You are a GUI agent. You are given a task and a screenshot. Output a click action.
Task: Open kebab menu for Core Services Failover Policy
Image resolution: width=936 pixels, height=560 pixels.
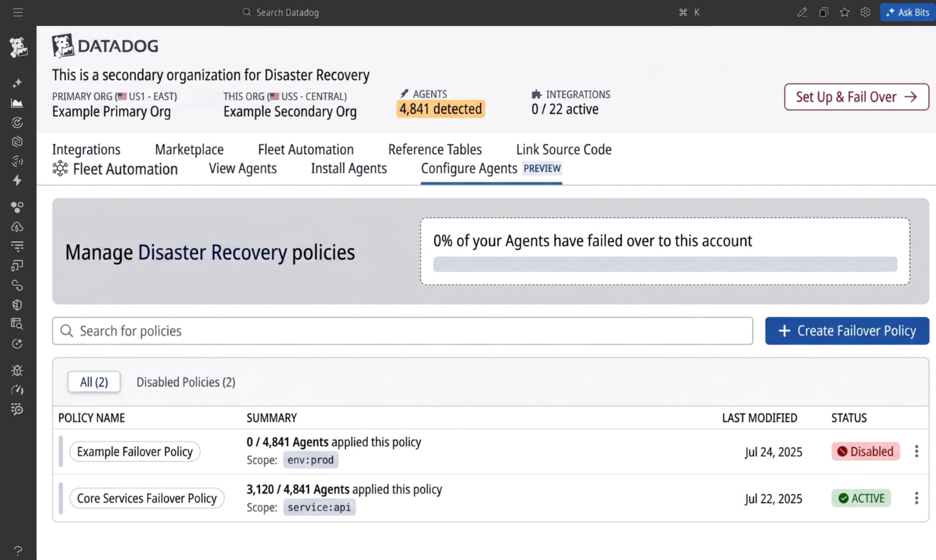click(916, 498)
